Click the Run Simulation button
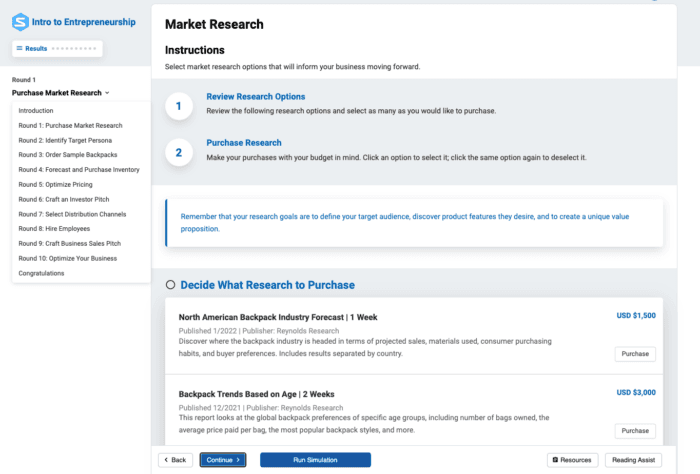 [x=315, y=460]
